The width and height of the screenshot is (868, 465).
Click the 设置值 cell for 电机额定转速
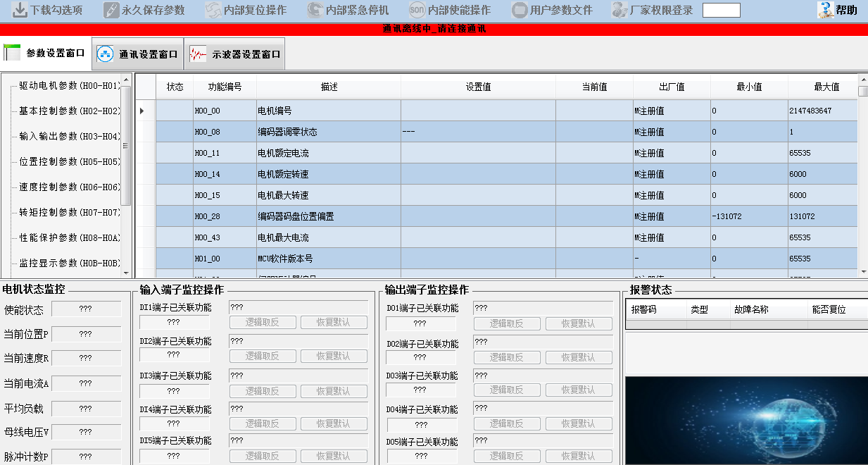478,174
